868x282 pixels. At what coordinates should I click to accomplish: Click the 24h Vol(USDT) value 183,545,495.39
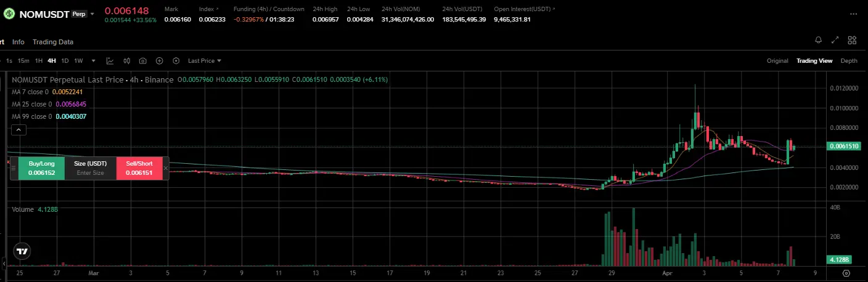coord(464,20)
